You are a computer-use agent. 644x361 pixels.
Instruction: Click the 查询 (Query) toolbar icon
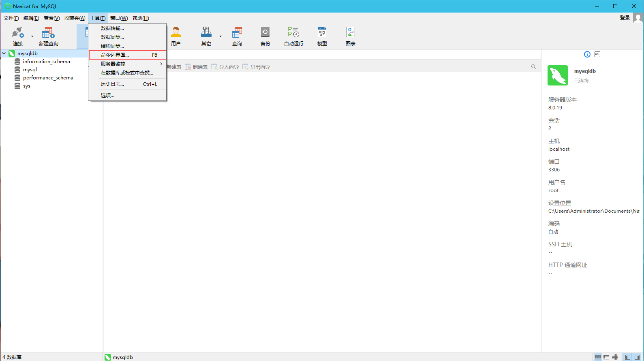coord(237,32)
